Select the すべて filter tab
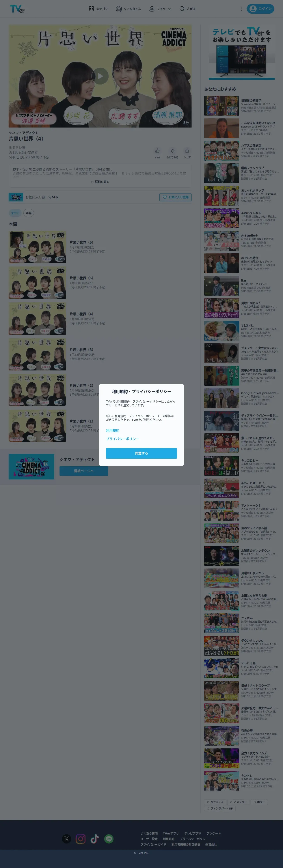 (x=15, y=213)
